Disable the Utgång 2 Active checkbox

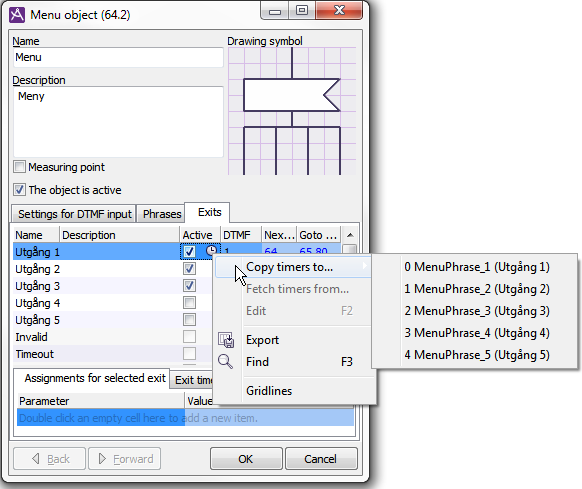pyautogui.click(x=189, y=268)
